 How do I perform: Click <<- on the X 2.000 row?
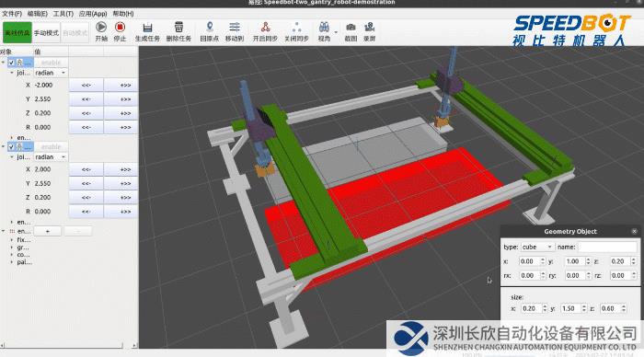tap(86, 169)
